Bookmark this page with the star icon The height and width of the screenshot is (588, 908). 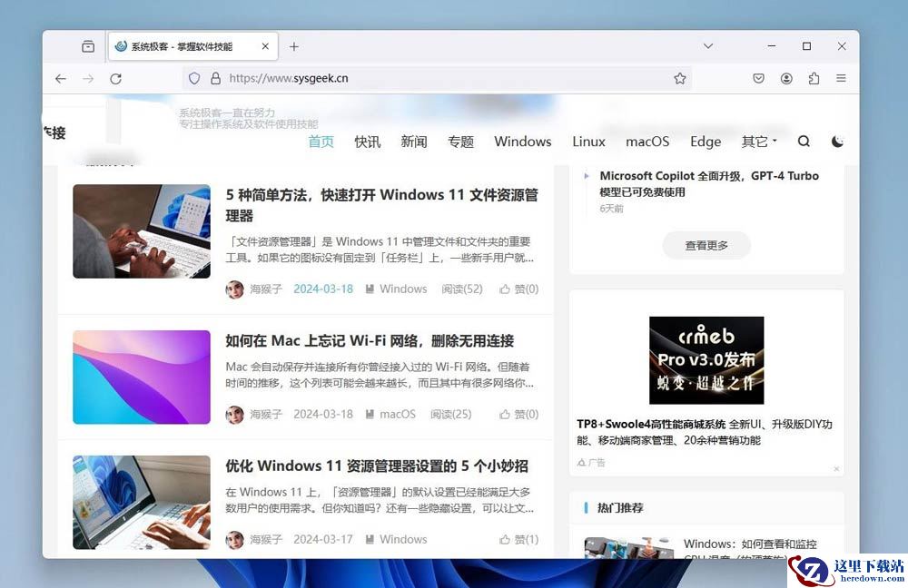click(x=680, y=78)
